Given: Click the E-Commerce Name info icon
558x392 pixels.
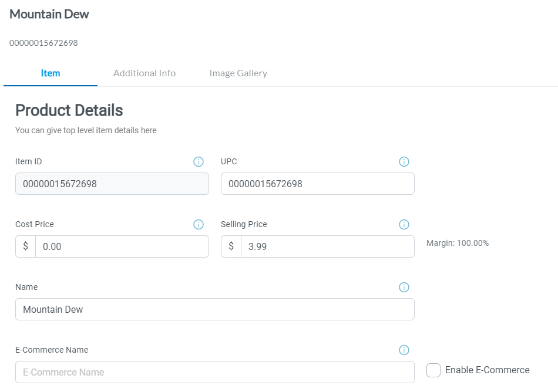Looking at the screenshot, I should [x=404, y=350].
